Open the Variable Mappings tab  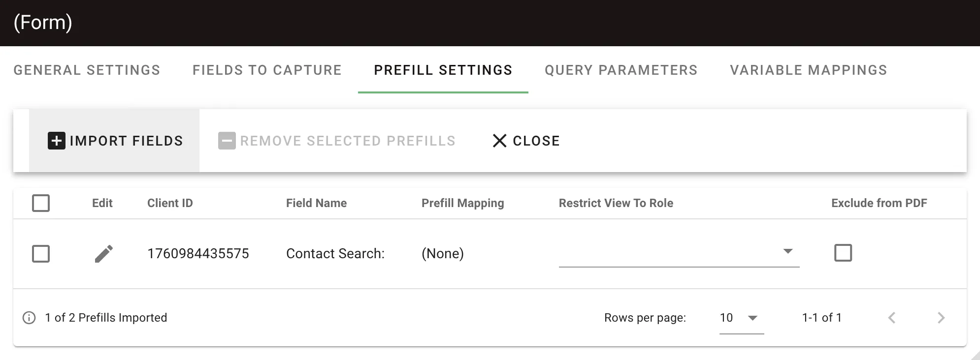(x=808, y=70)
